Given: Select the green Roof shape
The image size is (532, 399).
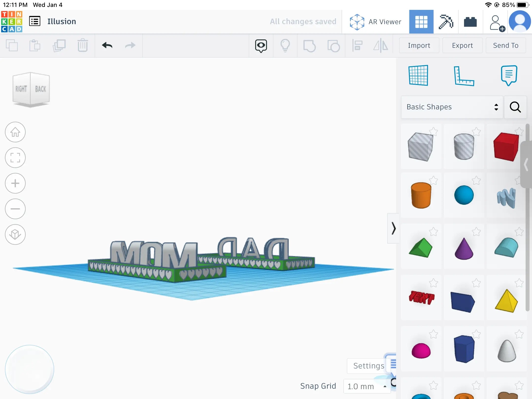Looking at the screenshot, I should click(x=421, y=248).
